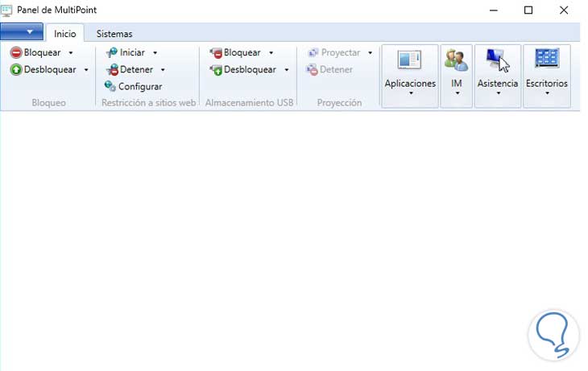Switch to the Sistemas tab

114,34
